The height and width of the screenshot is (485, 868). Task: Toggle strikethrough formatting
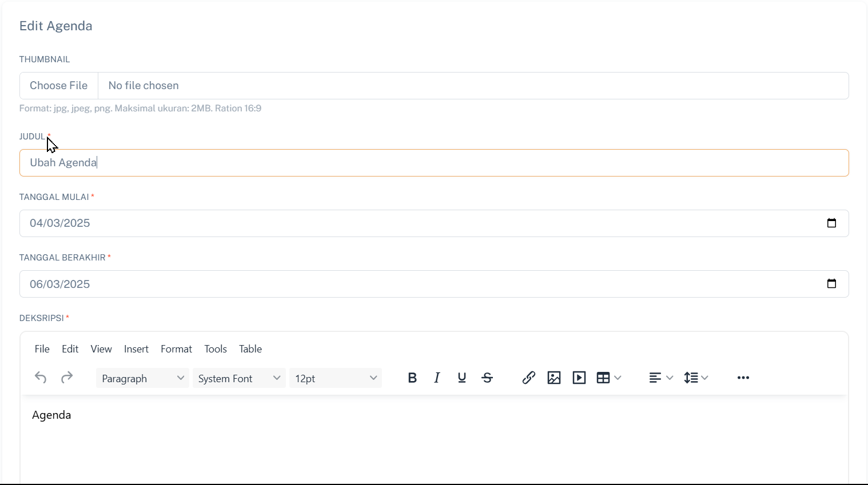[x=487, y=378]
